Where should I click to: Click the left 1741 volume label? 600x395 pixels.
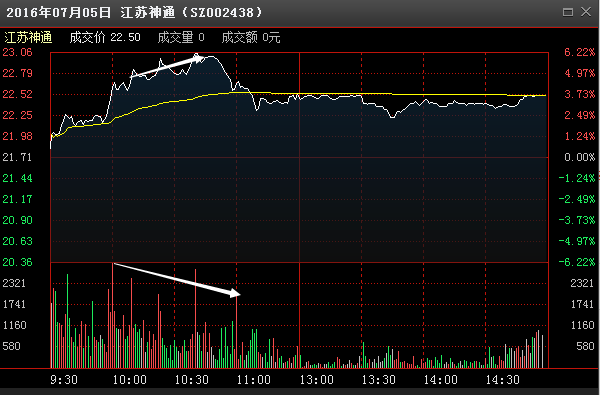14,304
